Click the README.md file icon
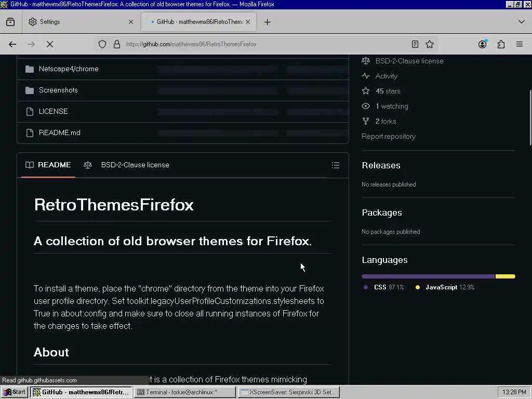532x399 pixels. 30,133
